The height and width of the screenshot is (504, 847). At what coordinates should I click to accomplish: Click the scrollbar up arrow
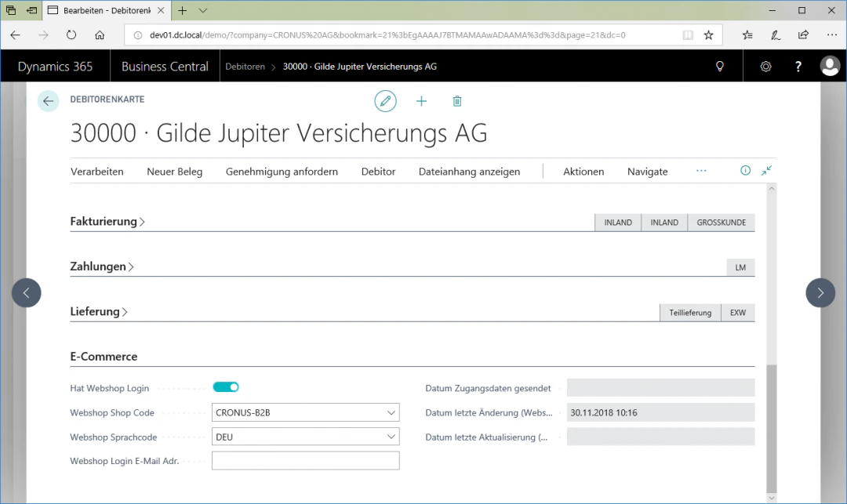point(772,188)
